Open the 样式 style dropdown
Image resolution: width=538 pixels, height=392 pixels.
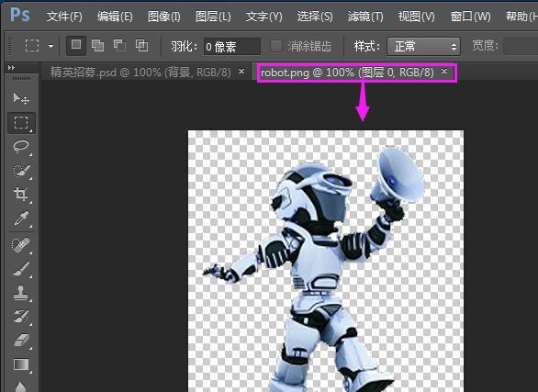coord(423,46)
